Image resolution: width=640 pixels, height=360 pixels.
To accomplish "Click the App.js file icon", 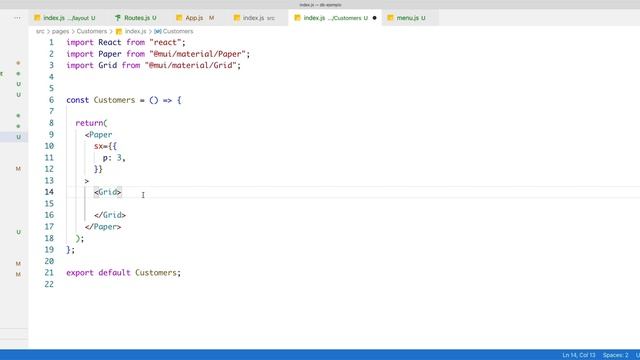I will (179, 18).
